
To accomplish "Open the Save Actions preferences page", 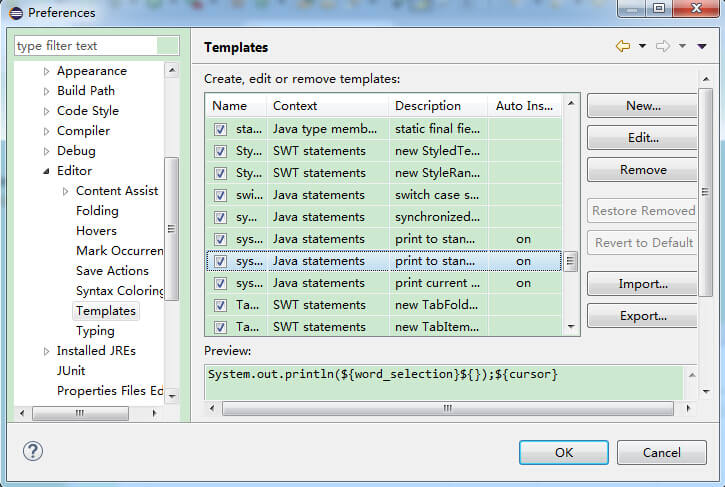I will [x=112, y=271].
